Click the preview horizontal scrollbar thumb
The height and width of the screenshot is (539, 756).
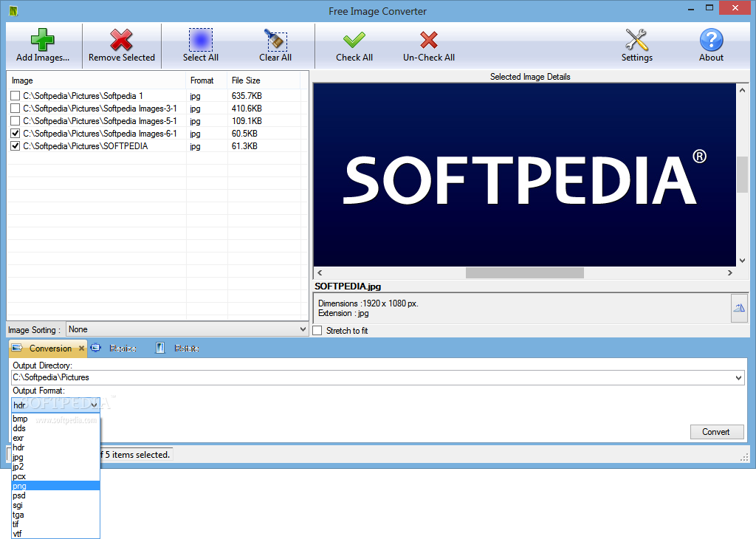pos(525,273)
